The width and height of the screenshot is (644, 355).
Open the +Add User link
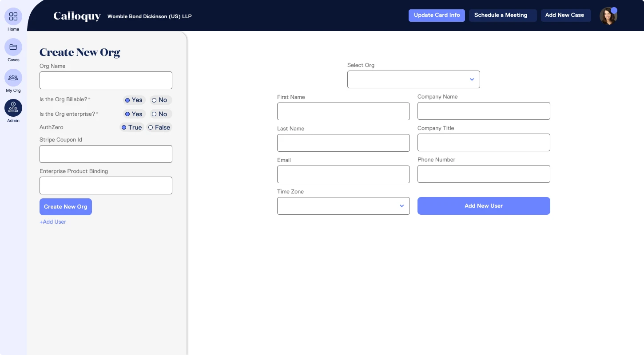tap(53, 222)
